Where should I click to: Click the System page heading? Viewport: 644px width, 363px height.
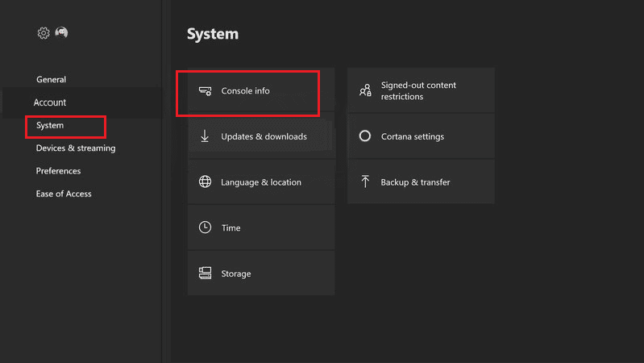tap(213, 34)
